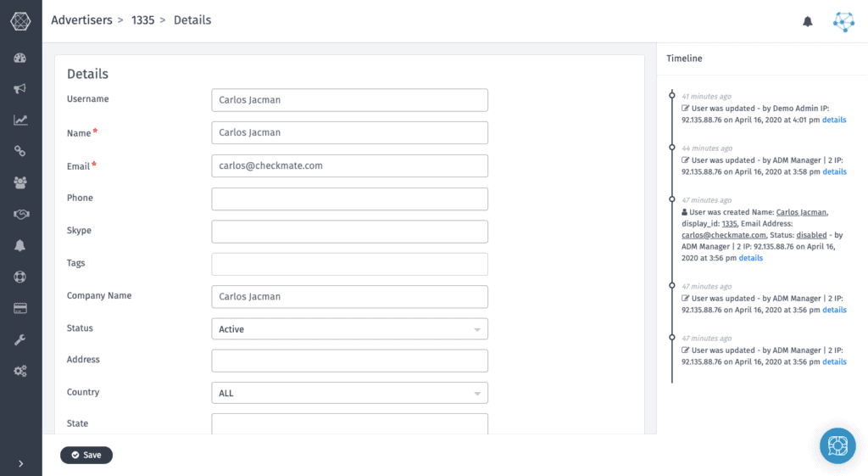
Task: Open the dashboard gauge icon in sidebar
Action: 20,59
